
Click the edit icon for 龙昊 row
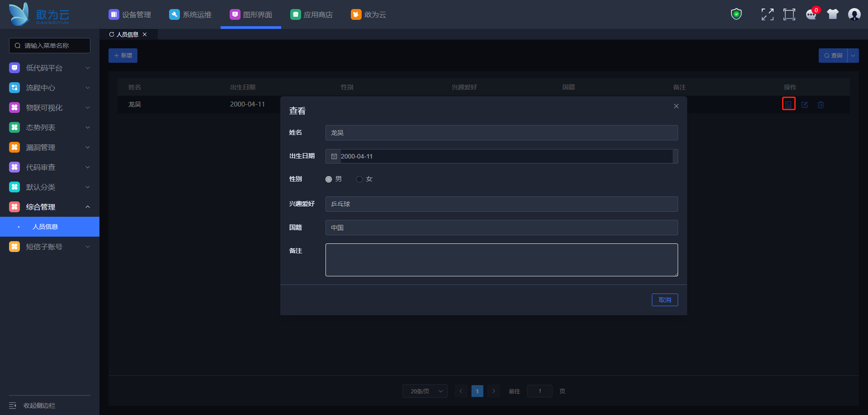805,104
